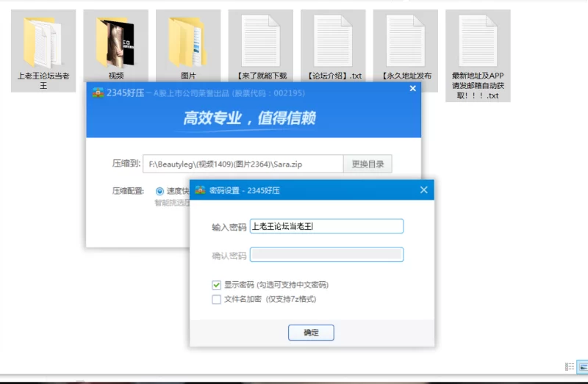Screen dimensions: 588x384
Task: Select the 【永久地址发布 text file icon
Action: click(x=406, y=41)
